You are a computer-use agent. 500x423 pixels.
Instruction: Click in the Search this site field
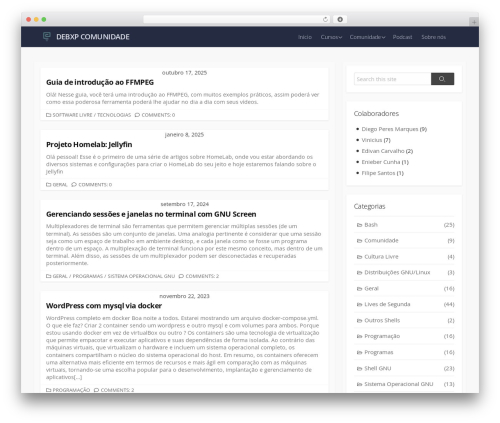coord(392,79)
